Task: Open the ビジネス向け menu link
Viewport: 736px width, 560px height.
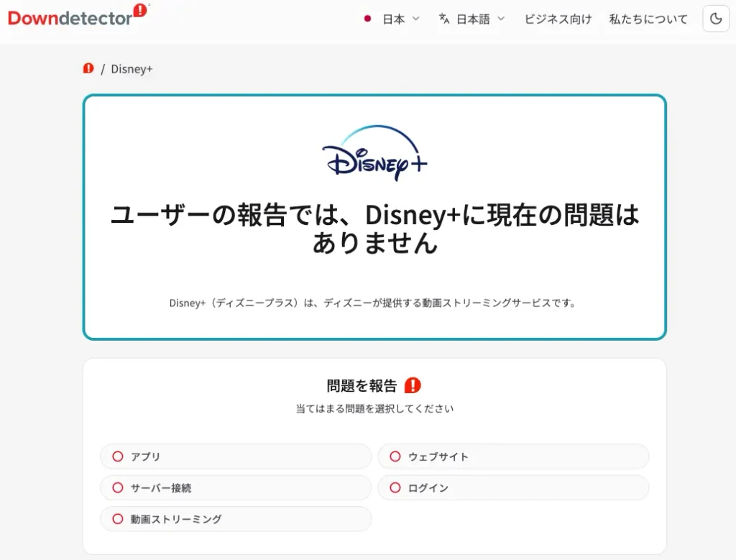Action: [x=558, y=19]
